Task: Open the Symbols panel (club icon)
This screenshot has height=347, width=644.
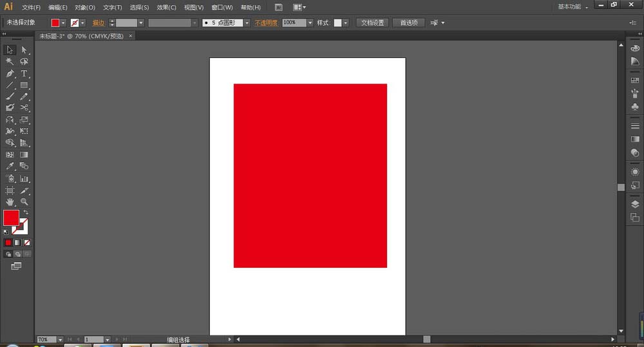Action: point(635,107)
